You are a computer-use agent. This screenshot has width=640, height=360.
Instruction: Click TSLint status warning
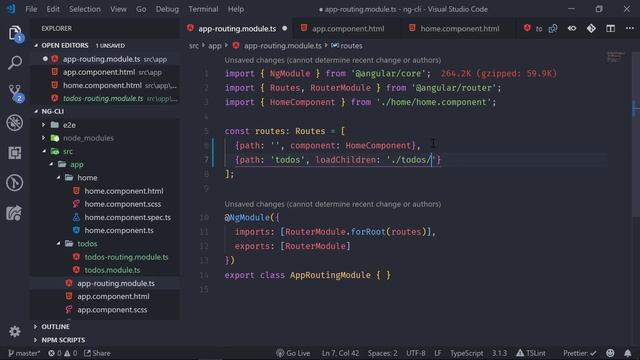531,353
